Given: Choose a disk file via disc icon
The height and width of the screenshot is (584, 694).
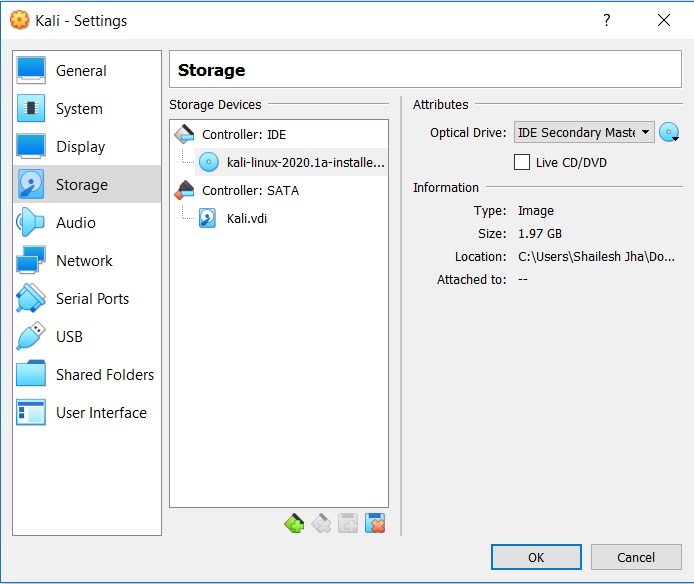Looking at the screenshot, I should coord(669,132).
